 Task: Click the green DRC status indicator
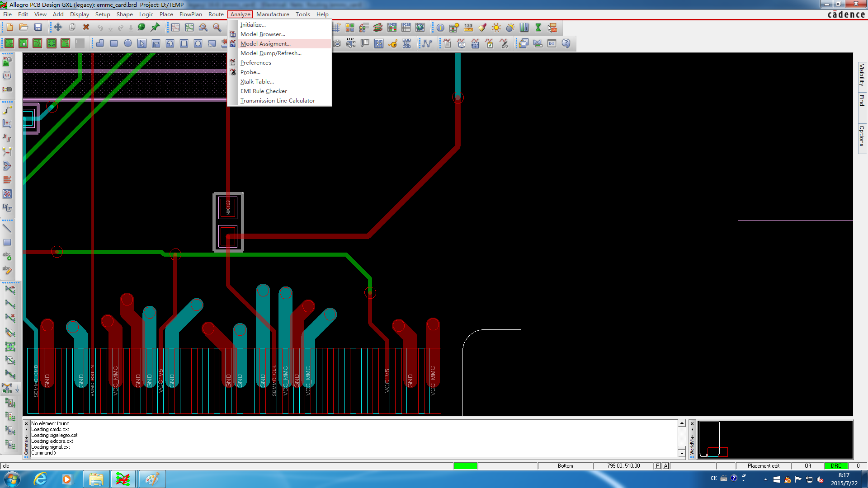click(836, 466)
